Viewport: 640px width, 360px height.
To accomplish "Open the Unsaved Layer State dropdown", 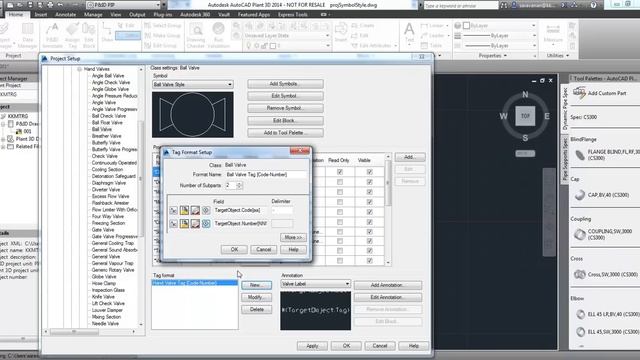I will 286,36.
